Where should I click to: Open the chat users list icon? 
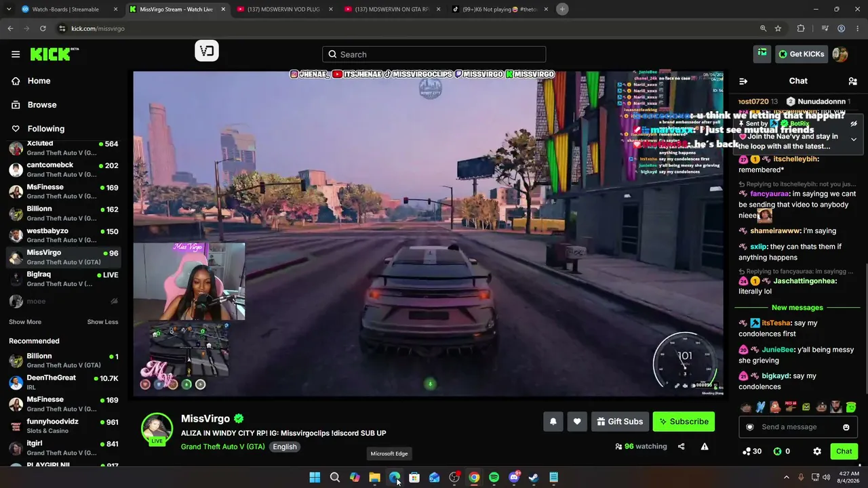coord(852,81)
